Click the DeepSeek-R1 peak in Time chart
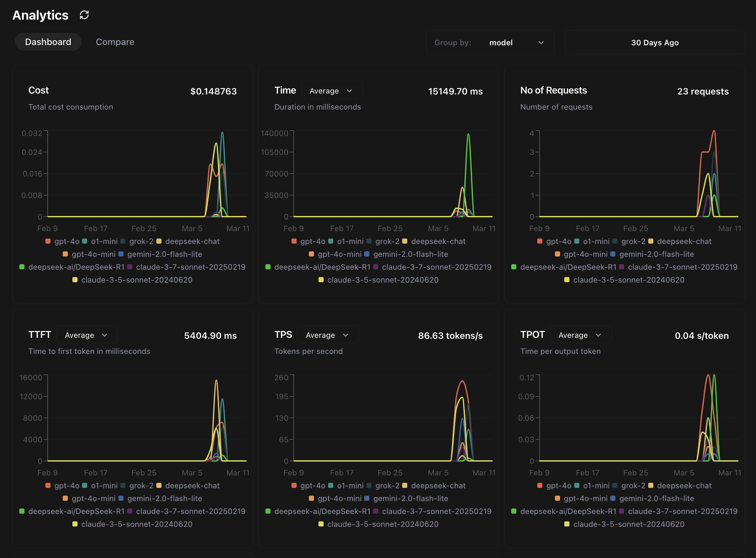 468,134
